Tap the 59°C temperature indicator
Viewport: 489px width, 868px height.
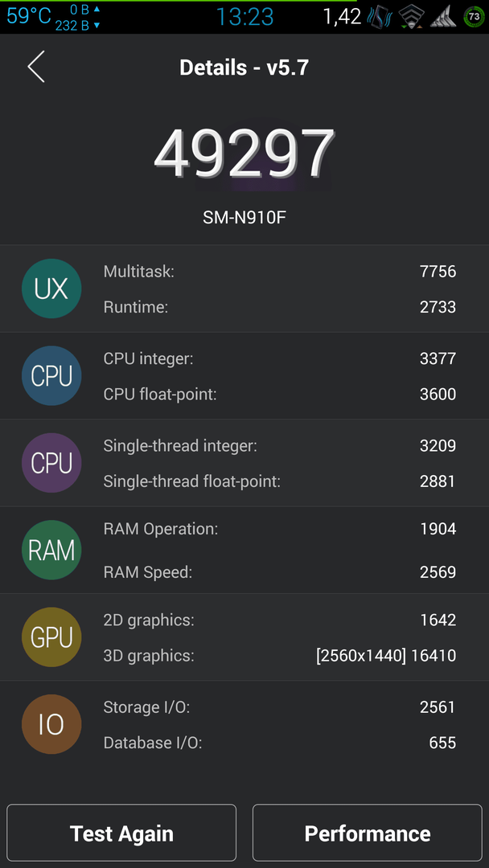tap(29, 16)
